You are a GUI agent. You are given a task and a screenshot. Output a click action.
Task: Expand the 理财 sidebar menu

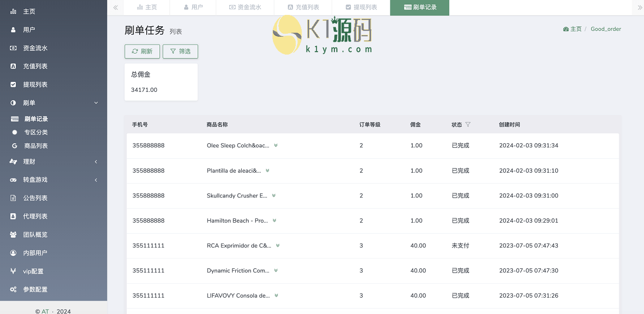[54, 162]
